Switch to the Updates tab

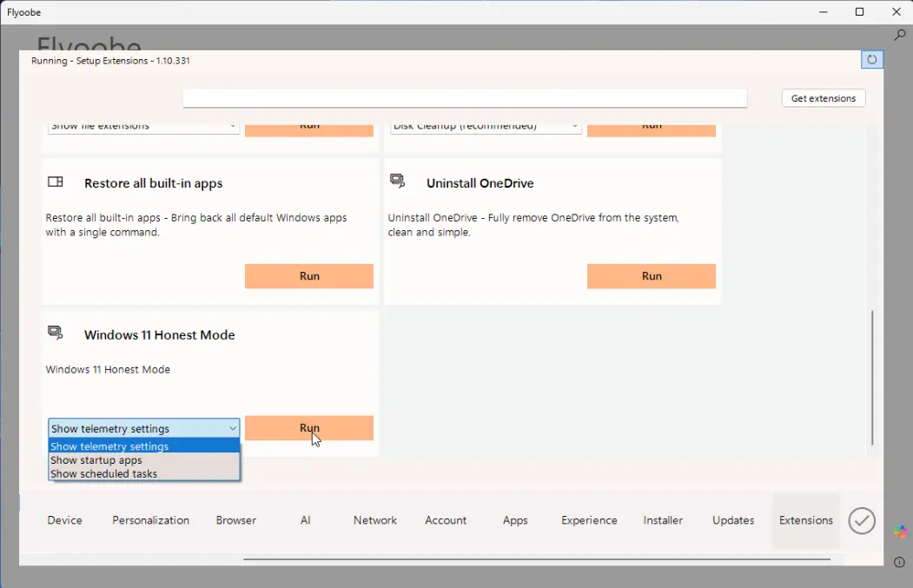point(733,520)
